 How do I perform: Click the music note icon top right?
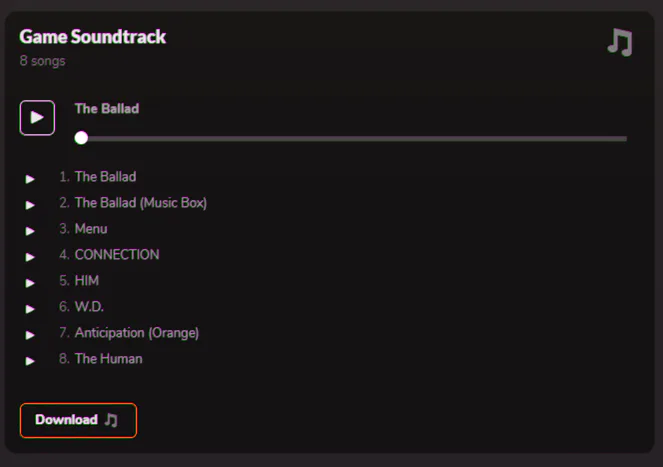tap(620, 42)
